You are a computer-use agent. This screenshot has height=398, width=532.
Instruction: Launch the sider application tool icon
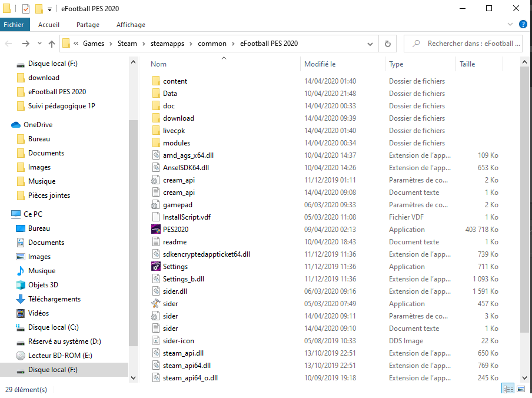point(156,303)
